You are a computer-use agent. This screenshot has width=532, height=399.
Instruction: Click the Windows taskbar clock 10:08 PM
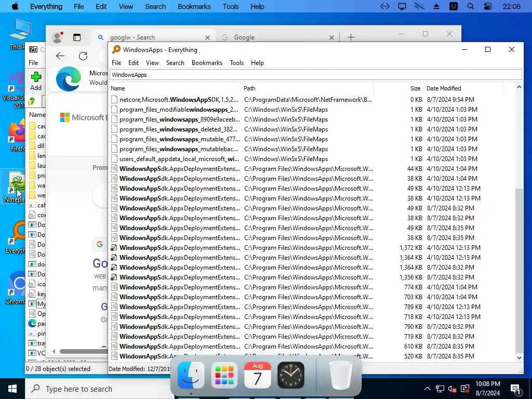(487, 389)
